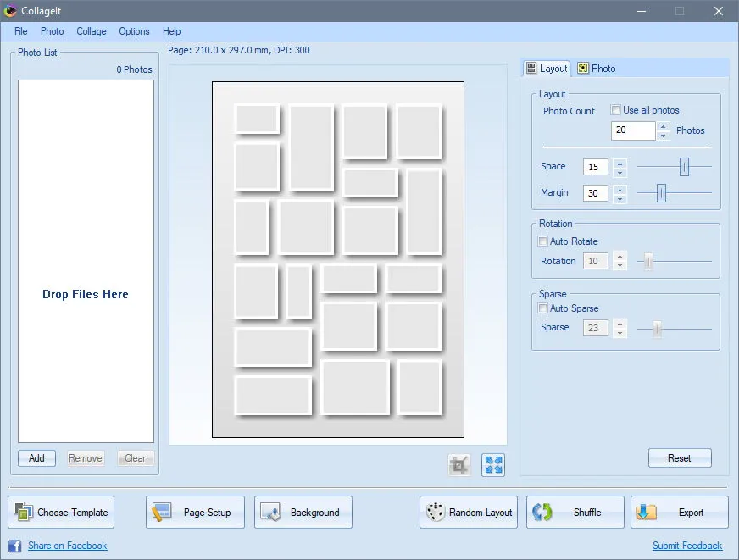This screenshot has height=560, width=739.
Task: Enable the Use all photos checkbox
Action: [615, 110]
